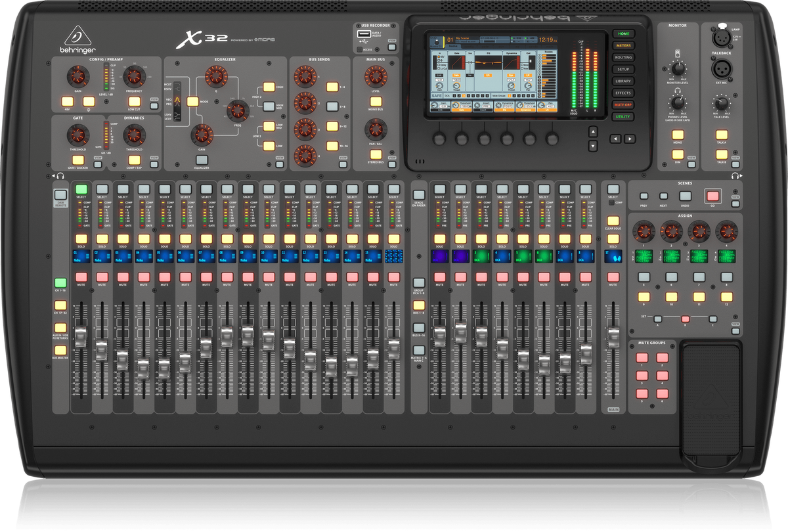Click the display page down arrow button
Viewport: 788px width, 532px height.
[x=593, y=146]
